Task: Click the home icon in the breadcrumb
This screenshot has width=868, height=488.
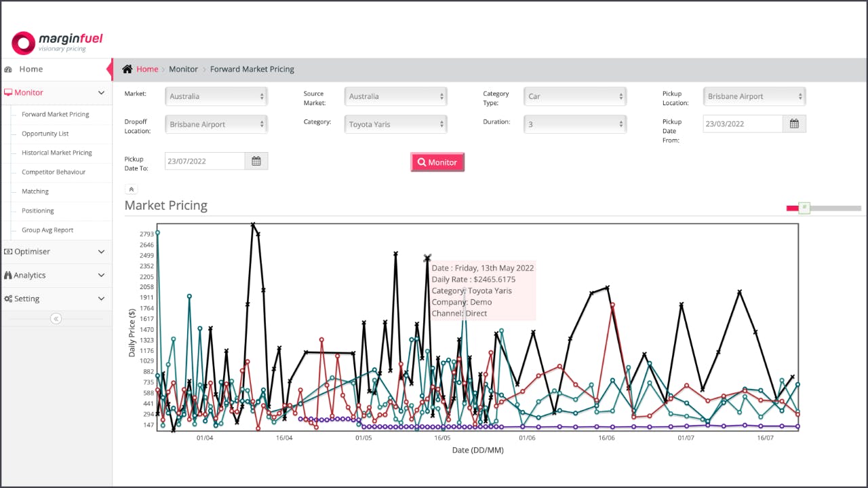Action: click(x=127, y=69)
